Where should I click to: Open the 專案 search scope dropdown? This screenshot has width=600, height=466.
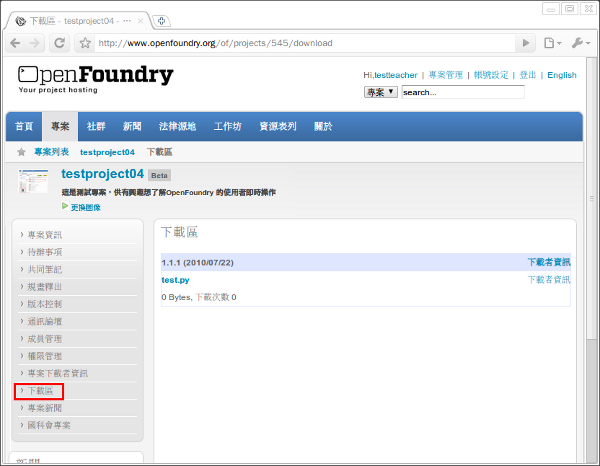(x=380, y=92)
